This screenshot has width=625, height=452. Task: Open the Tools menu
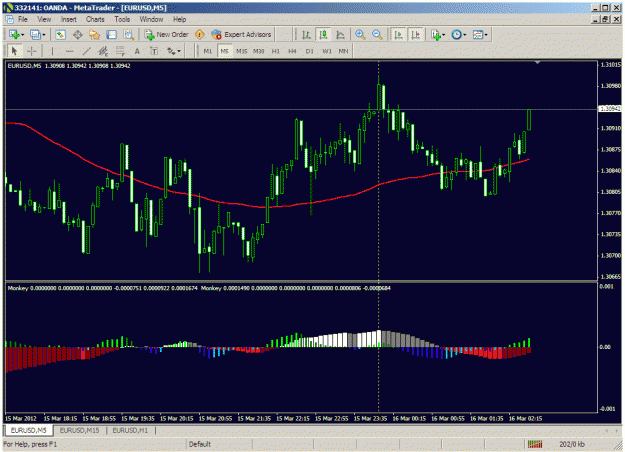pos(122,19)
